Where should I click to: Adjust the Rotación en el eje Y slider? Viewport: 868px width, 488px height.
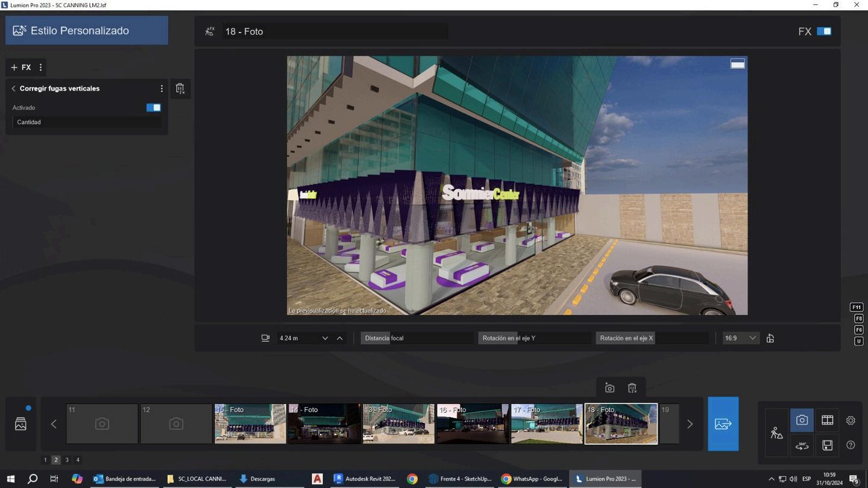[x=535, y=338]
